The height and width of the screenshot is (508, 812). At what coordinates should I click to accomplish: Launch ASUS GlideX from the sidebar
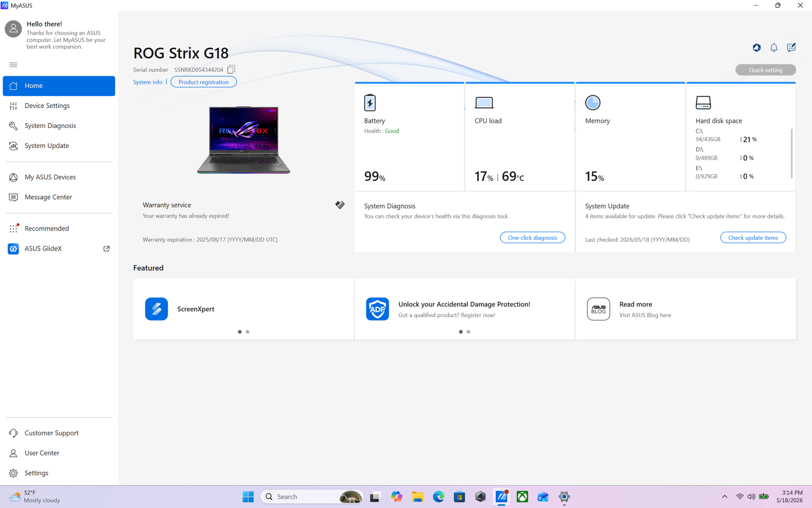click(59, 248)
